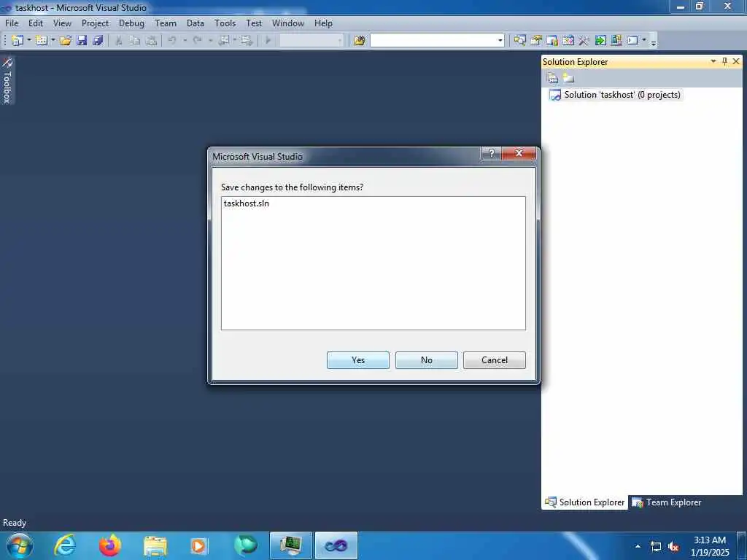
Task: Open the Edit menu
Action: coord(35,23)
